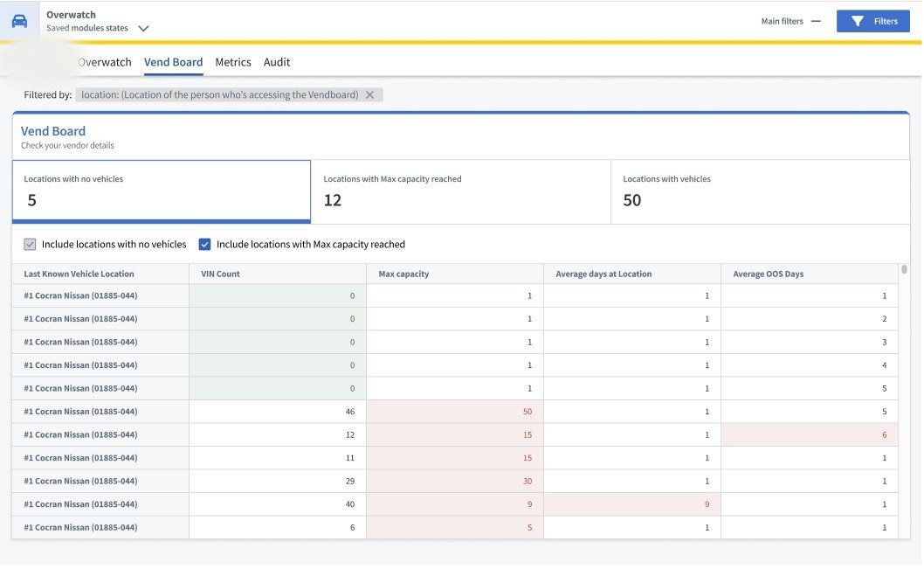
Task: Open the Filters button
Action: pos(872,21)
